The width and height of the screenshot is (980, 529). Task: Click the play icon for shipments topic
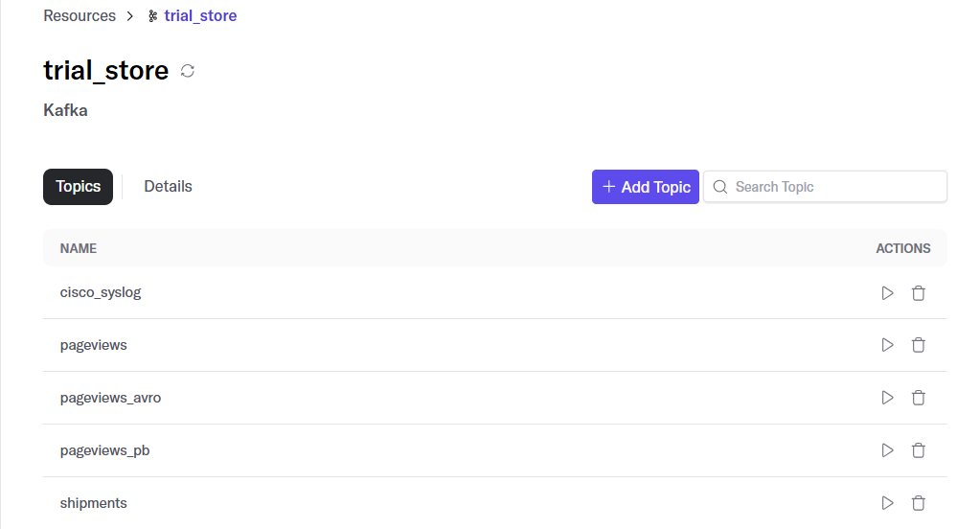pos(887,503)
